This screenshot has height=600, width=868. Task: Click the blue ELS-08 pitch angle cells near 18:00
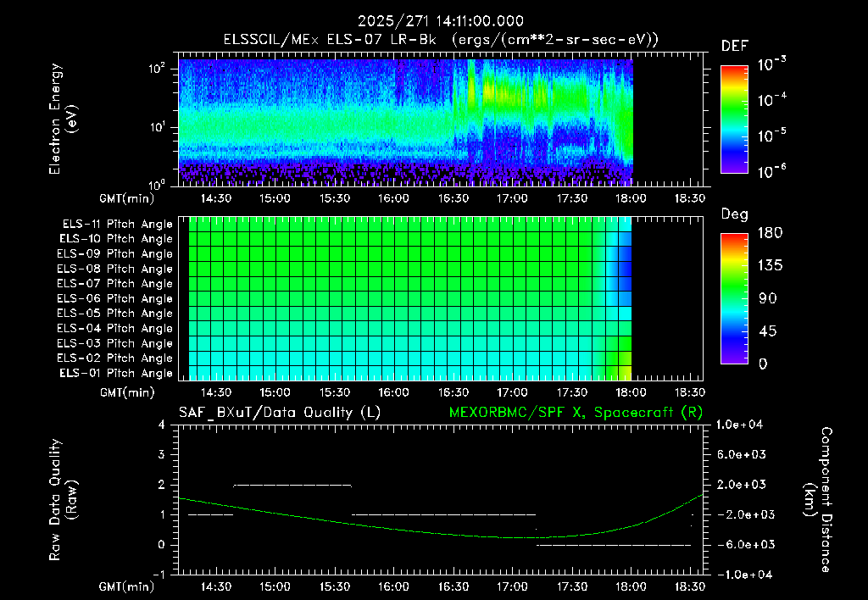point(625,269)
